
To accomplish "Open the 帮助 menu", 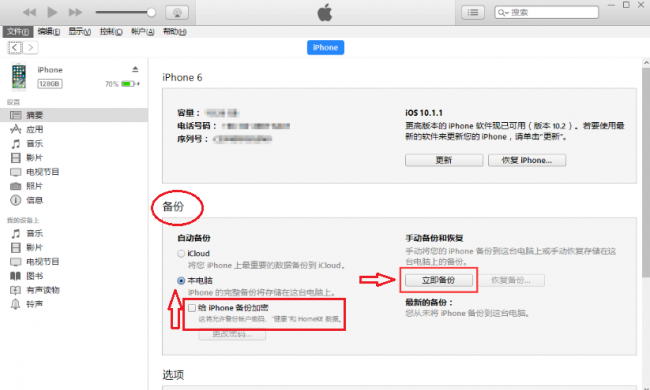I will pos(175,31).
